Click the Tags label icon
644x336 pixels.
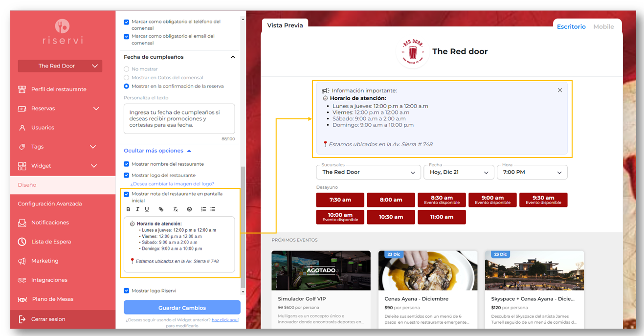(22, 147)
